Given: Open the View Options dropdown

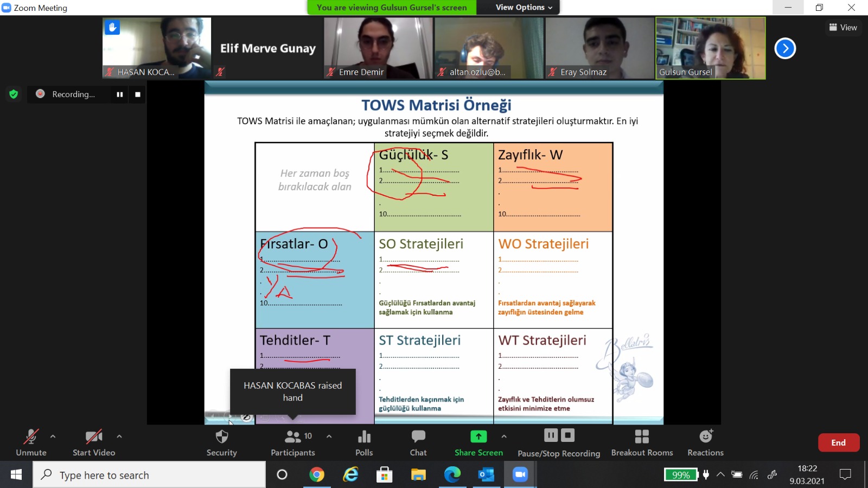Looking at the screenshot, I should coord(524,8).
